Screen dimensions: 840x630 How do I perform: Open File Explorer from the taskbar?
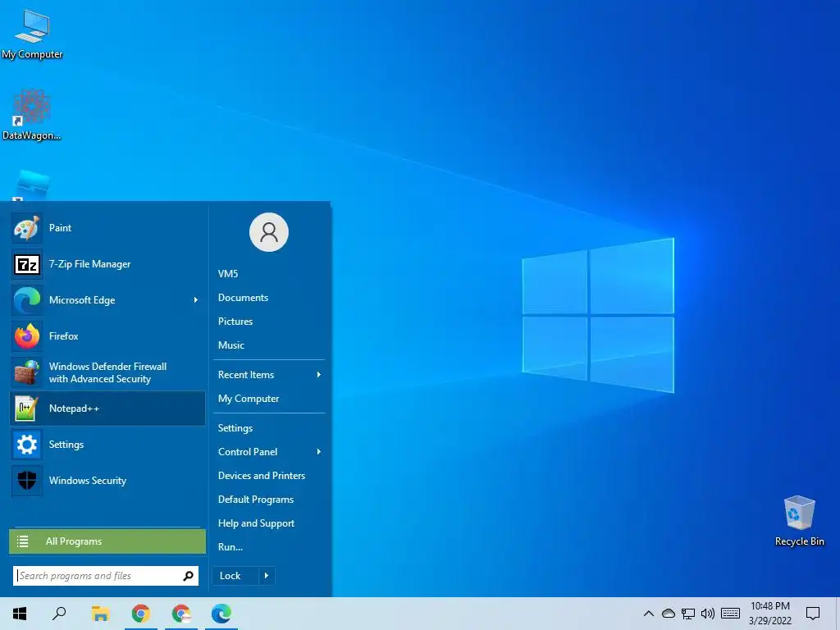pos(100,614)
